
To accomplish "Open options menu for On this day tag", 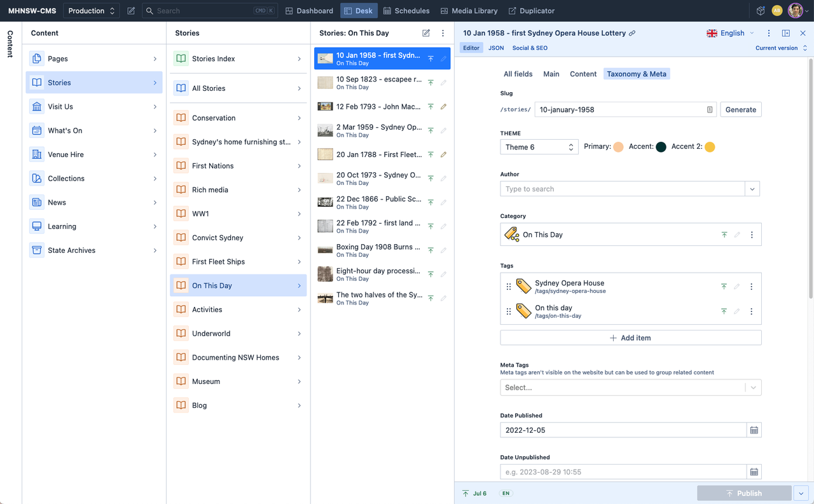I will tap(751, 311).
